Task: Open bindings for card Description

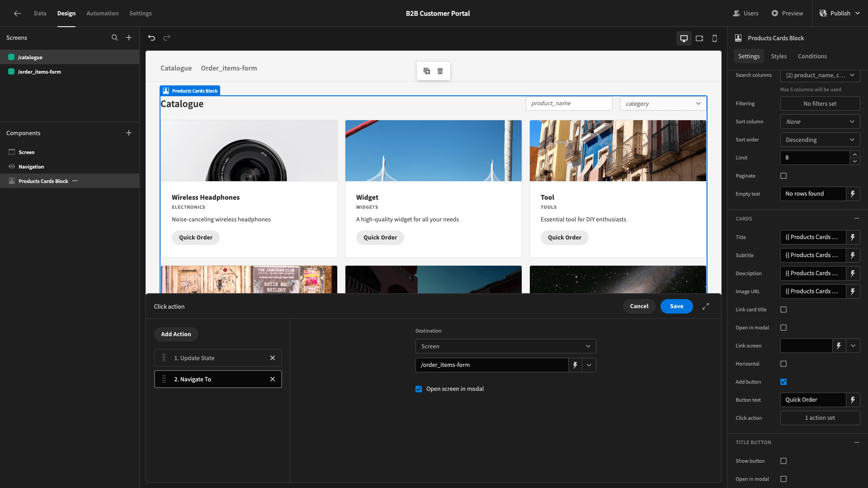Action: pyautogui.click(x=853, y=273)
